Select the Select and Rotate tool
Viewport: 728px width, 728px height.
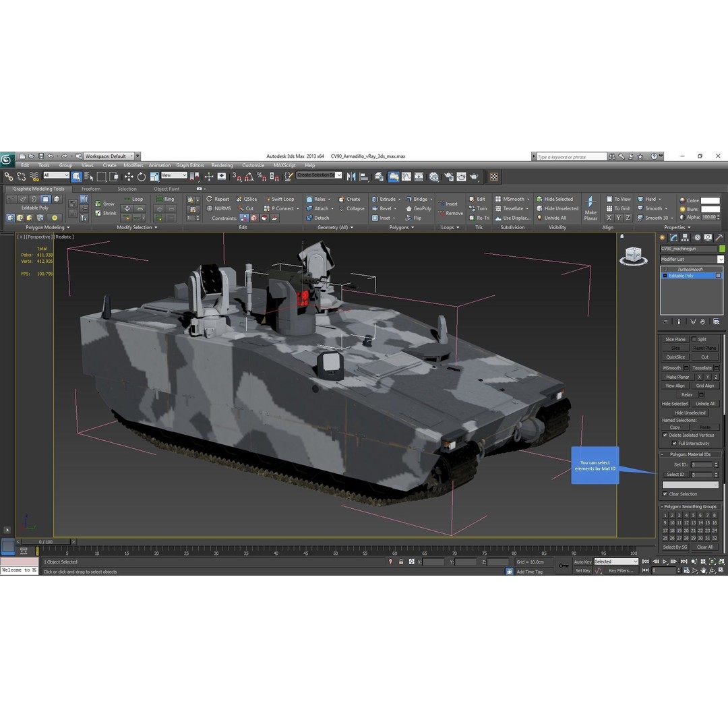142,176
